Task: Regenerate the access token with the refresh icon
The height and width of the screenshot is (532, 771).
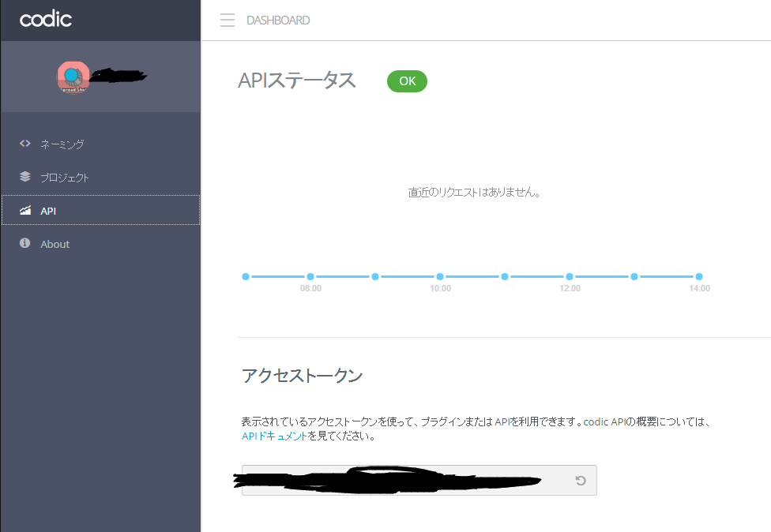Action: click(x=582, y=480)
